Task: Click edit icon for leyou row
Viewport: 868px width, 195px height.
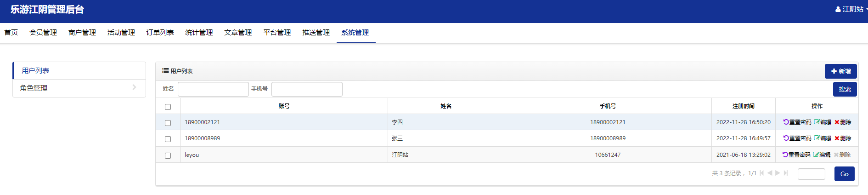Action: click(816, 155)
